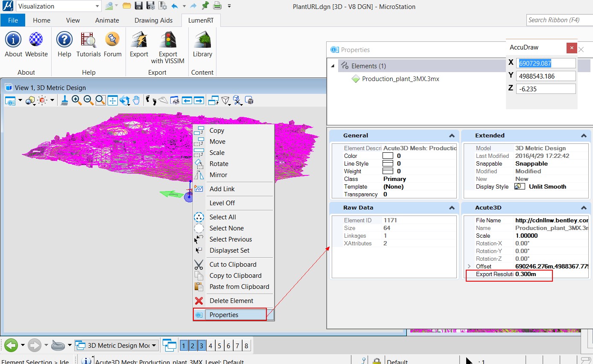The height and width of the screenshot is (364, 593).
Task: Click Update View paintbrush icon
Action: [x=64, y=100]
